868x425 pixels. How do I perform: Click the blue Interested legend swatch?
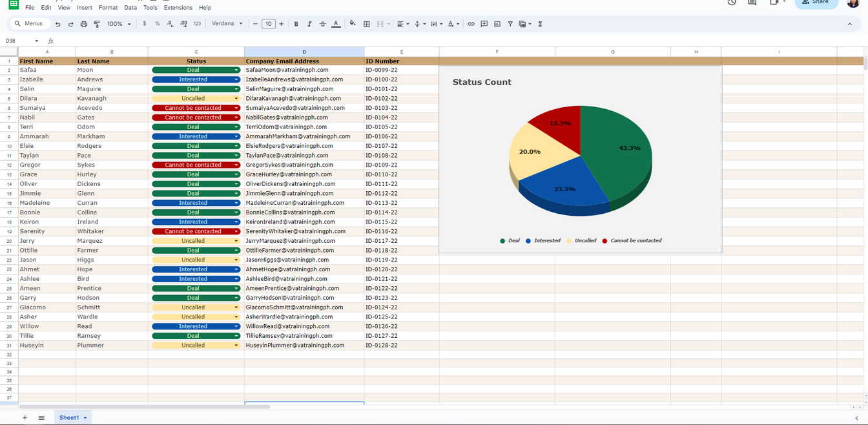(x=528, y=241)
